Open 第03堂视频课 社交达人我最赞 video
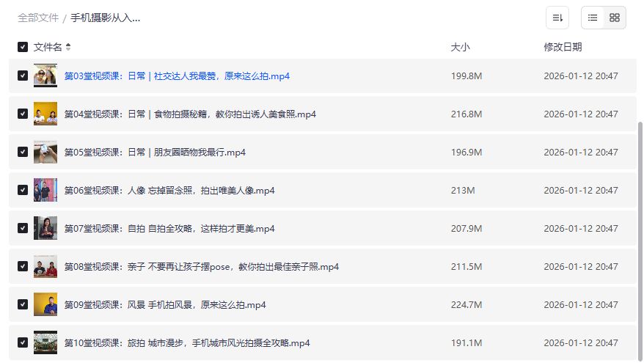Screen dimensions: 644x363 (177, 76)
